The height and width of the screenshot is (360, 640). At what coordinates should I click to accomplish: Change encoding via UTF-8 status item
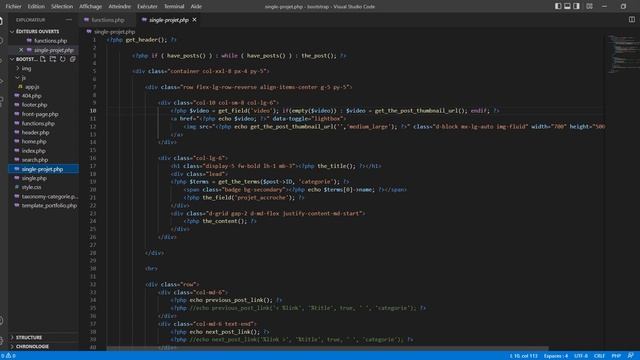point(581,356)
